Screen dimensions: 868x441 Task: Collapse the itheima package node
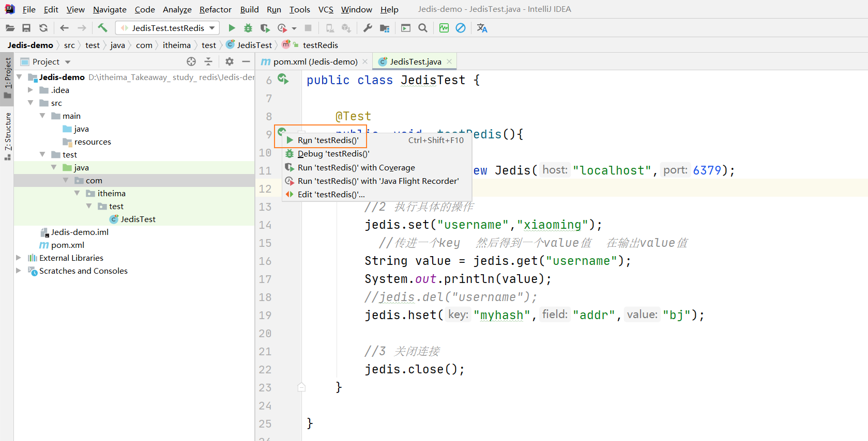(77, 193)
